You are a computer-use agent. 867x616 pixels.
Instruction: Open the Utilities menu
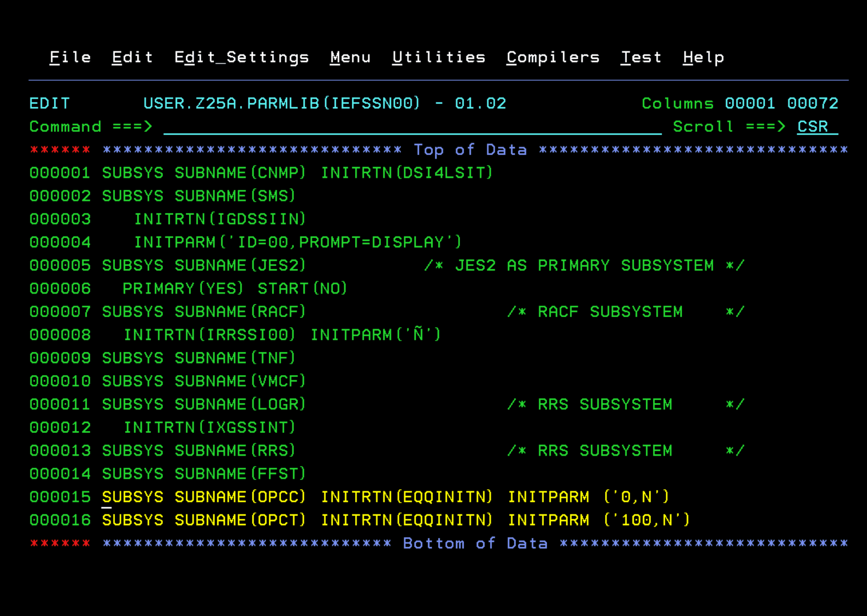439,57
